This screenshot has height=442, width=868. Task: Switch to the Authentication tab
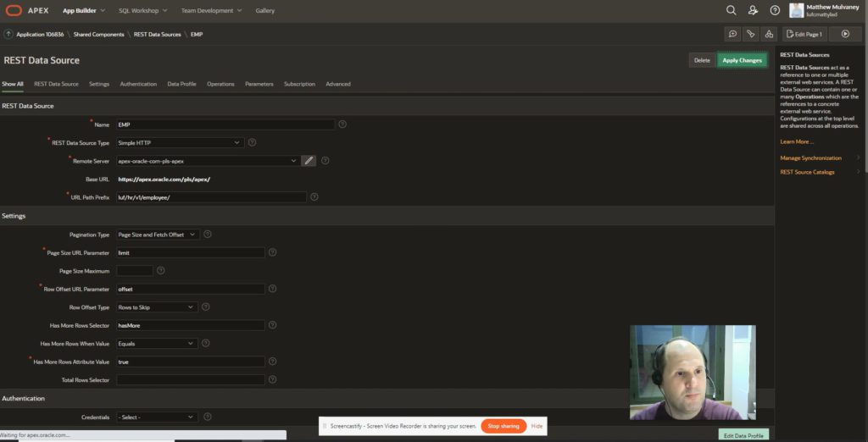click(x=138, y=84)
